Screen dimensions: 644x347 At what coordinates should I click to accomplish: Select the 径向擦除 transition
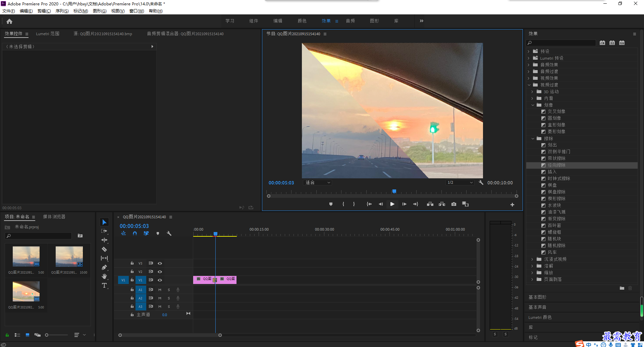click(556, 165)
